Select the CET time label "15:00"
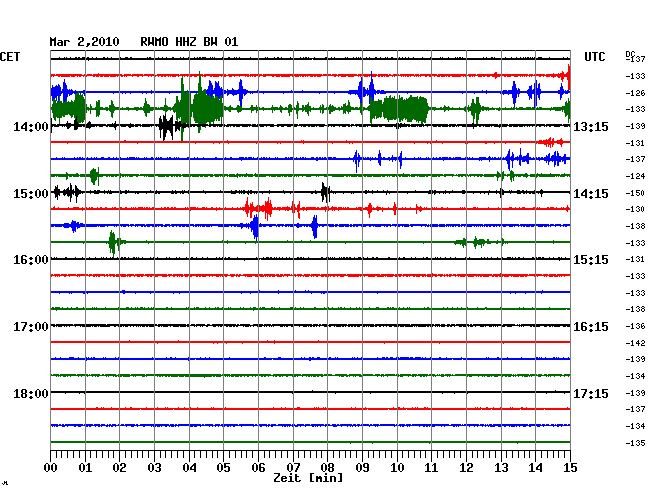Screen dimensions: 650x494 pos(31,194)
